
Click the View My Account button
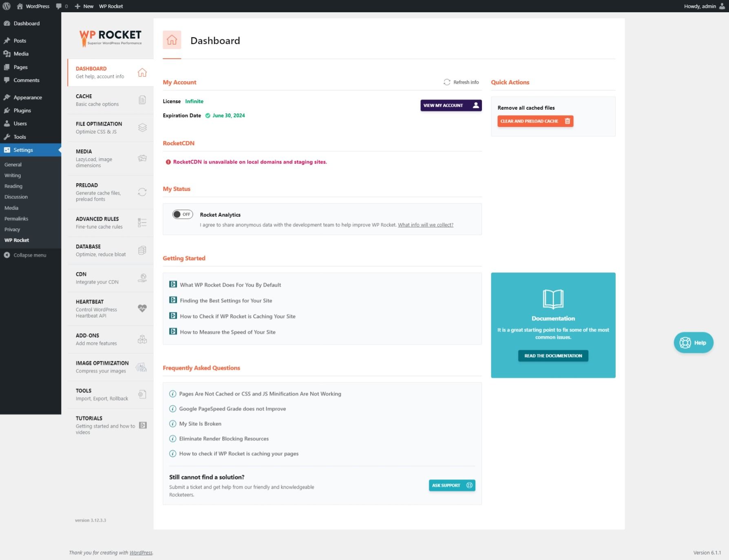451,105
